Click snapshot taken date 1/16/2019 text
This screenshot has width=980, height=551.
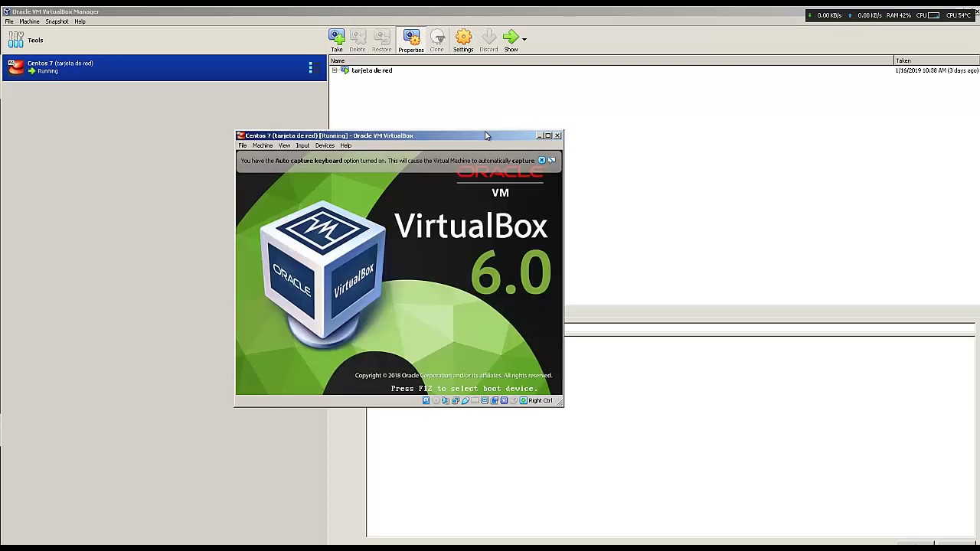point(936,70)
